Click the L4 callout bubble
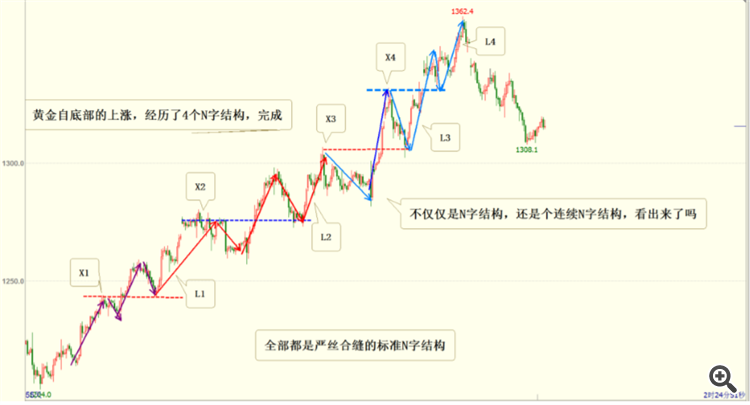 click(x=490, y=41)
